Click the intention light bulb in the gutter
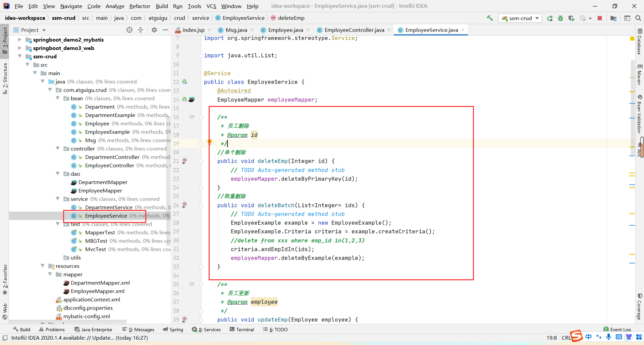644x345 pixels. [210, 142]
